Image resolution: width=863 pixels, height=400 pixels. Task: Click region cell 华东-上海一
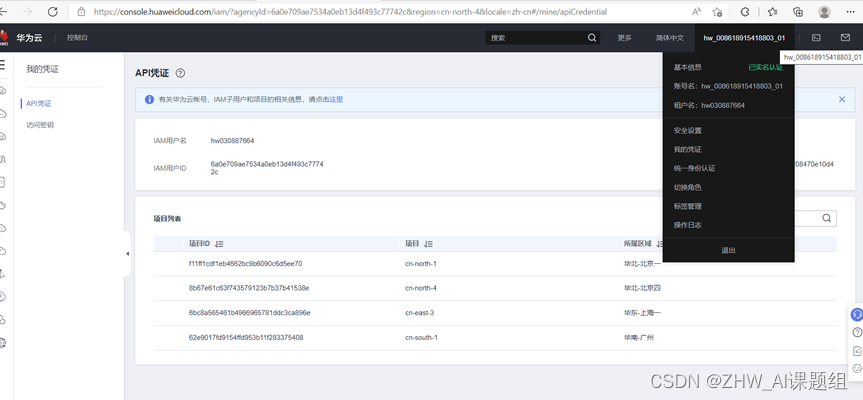642,313
